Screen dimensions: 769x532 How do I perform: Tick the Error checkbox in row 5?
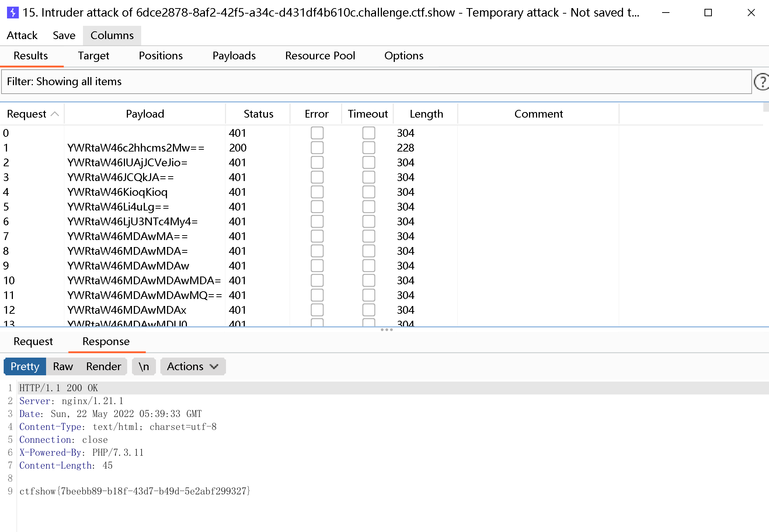317,207
